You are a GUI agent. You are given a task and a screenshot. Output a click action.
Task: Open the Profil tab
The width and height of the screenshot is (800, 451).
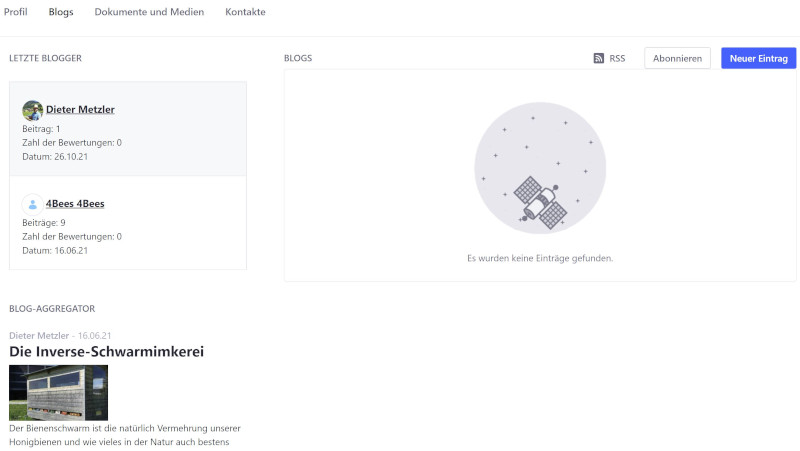pyautogui.click(x=16, y=12)
